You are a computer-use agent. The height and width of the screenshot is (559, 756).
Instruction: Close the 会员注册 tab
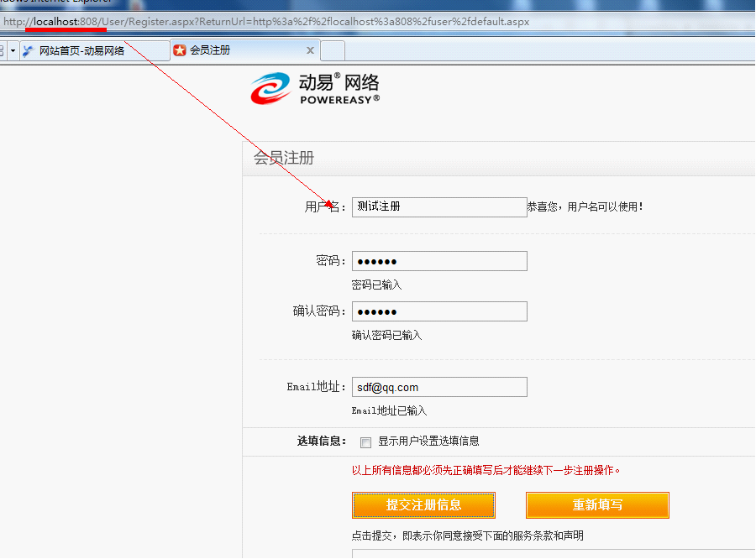[310, 50]
